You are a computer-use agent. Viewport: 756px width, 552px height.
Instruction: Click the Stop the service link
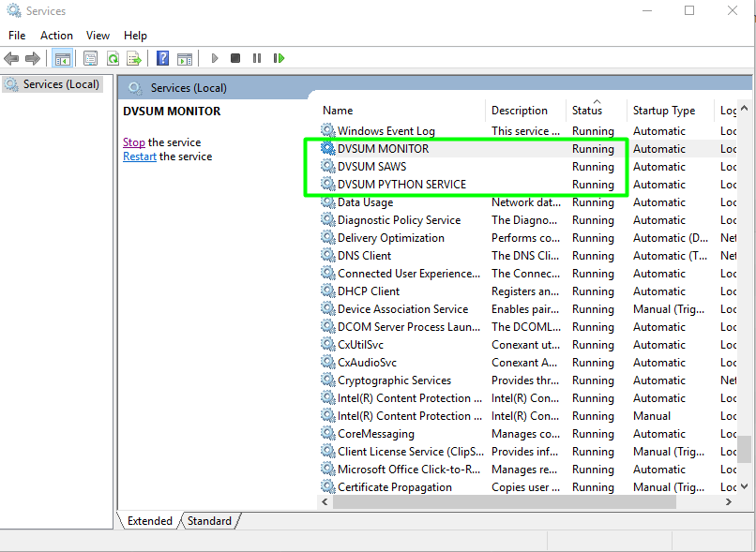133,142
